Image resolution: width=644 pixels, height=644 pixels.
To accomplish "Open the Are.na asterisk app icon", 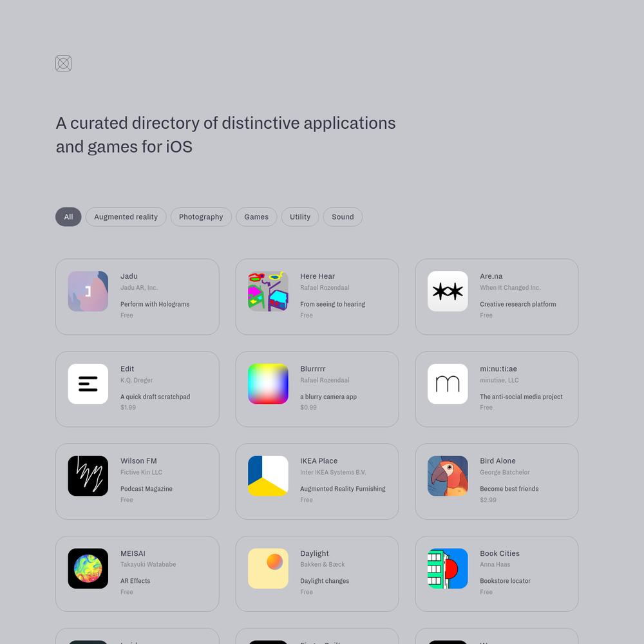I will [448, 291].
